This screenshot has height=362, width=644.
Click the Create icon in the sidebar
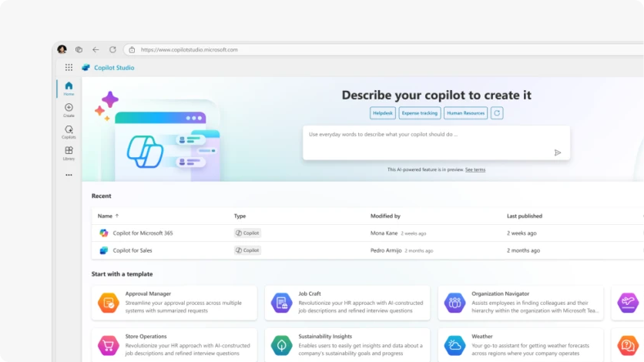(x=69, y=109)
